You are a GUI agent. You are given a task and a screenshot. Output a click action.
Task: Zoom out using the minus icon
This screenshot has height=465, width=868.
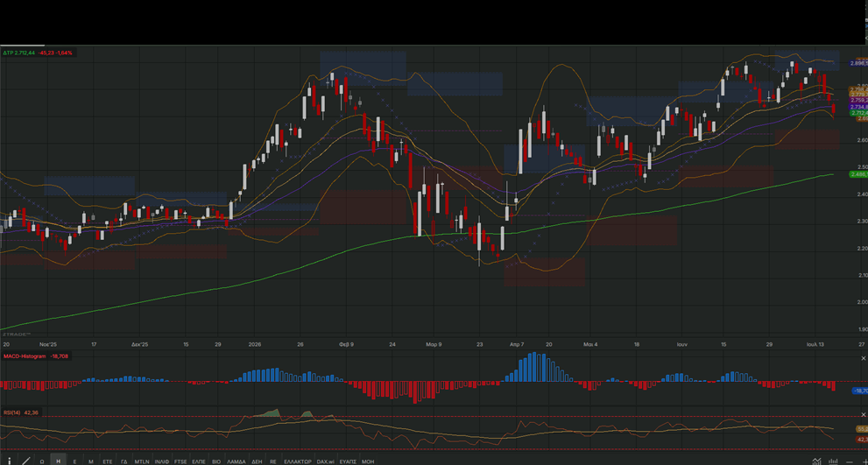coord(850,462)
